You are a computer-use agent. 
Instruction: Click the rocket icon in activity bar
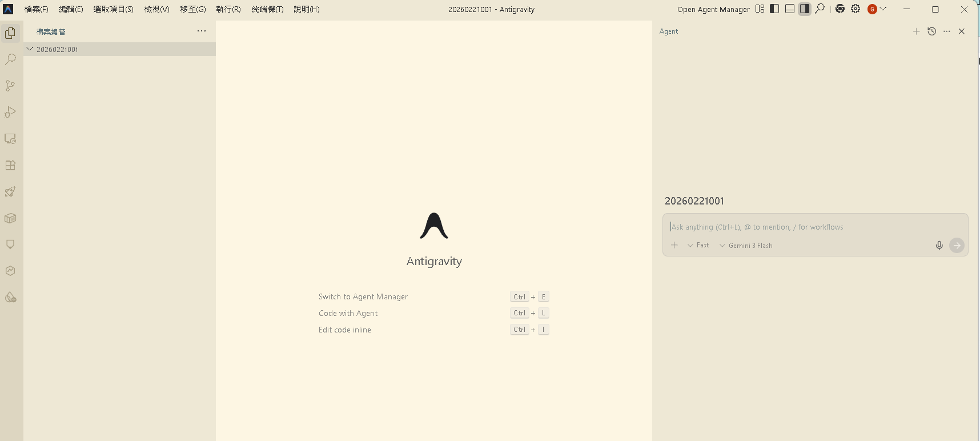tap(10, 192)
